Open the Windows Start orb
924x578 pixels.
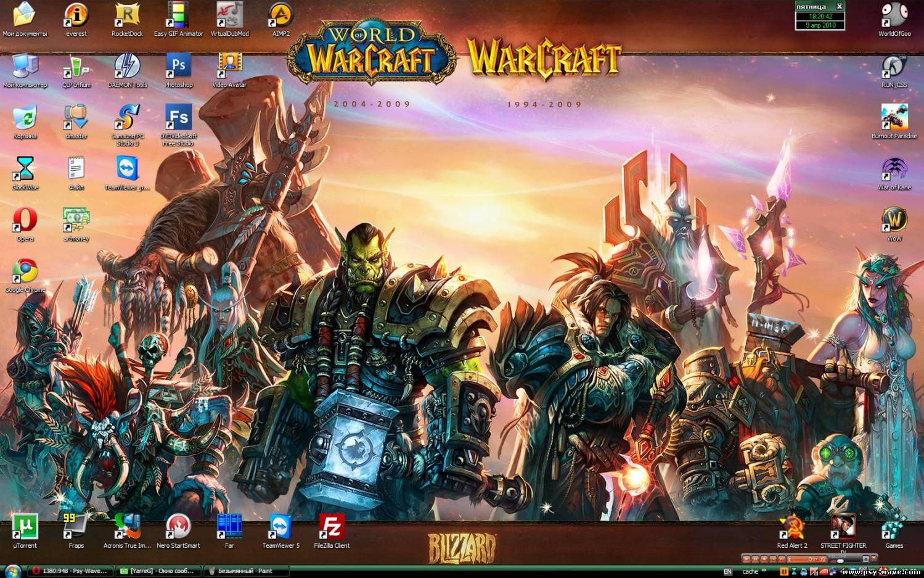click(12, 571)
